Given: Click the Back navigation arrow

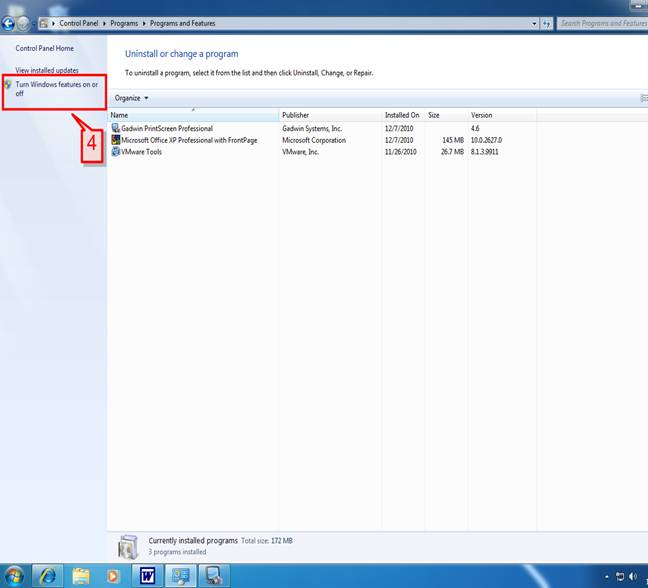Looking at the screenshot, I should tap(8, 24).
